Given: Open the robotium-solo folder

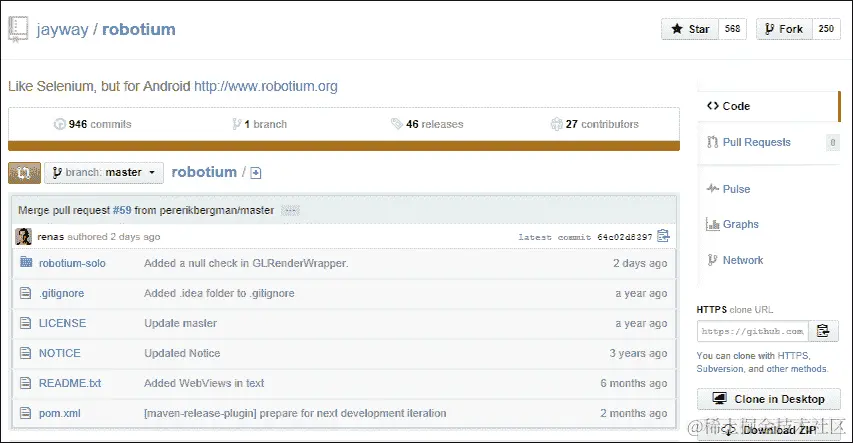Looking at the screenshot, I should (x=72, y=263).
